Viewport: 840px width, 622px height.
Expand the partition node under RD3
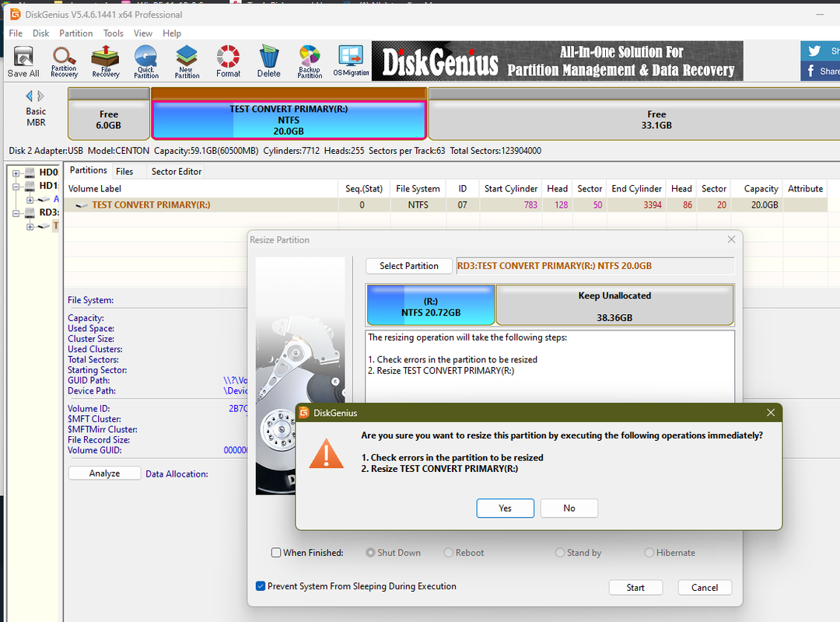coord(30,226)
